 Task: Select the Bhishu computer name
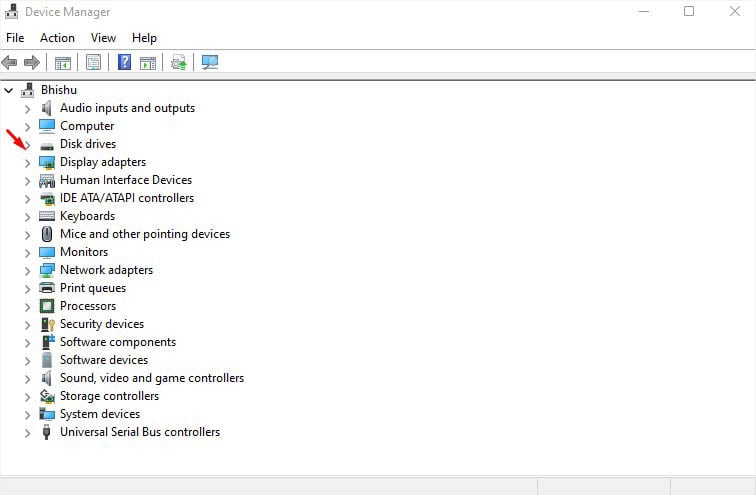click(x=59, y=90)
